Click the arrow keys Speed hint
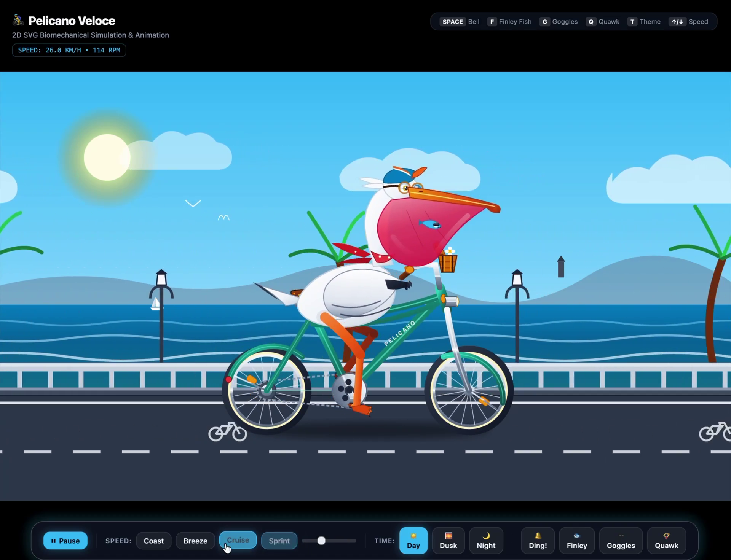 [689, 22]
